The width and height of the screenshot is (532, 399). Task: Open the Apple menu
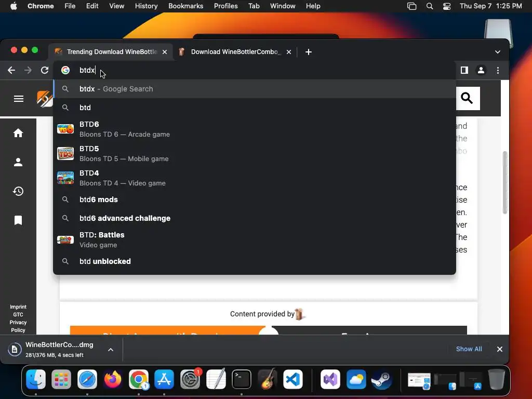14,6
